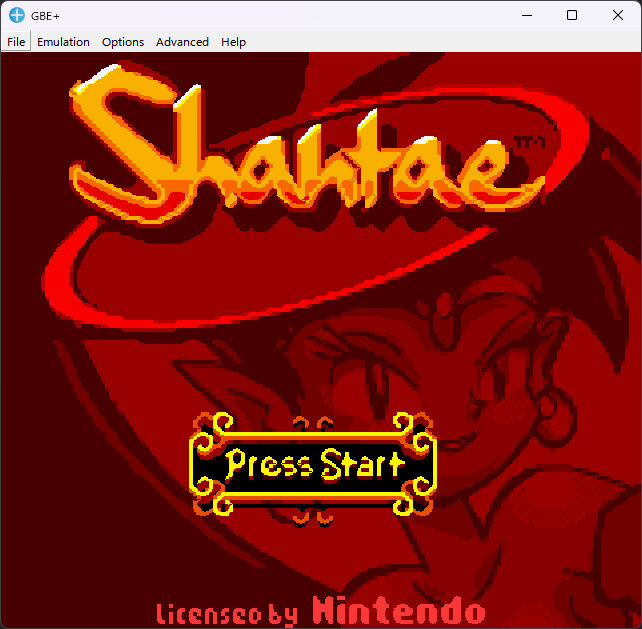This screenshot has height=629, width=642.
Task: Click the GBE+ app icon in title bar
Action: click(17, 16)
